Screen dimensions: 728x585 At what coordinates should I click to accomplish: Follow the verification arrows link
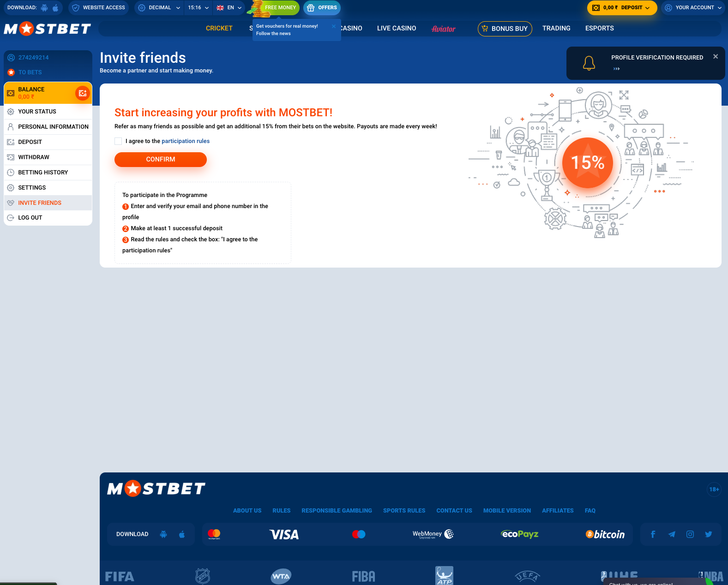[616, 69]
